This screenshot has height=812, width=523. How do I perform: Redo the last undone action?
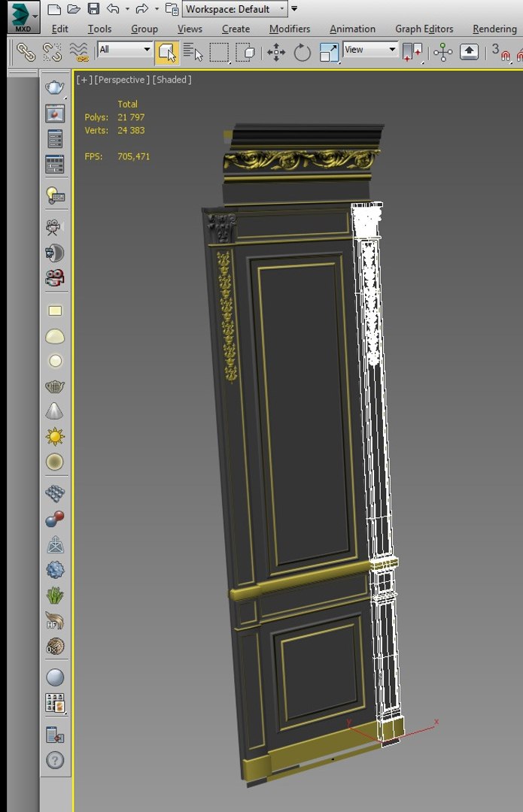pos(141,9)
